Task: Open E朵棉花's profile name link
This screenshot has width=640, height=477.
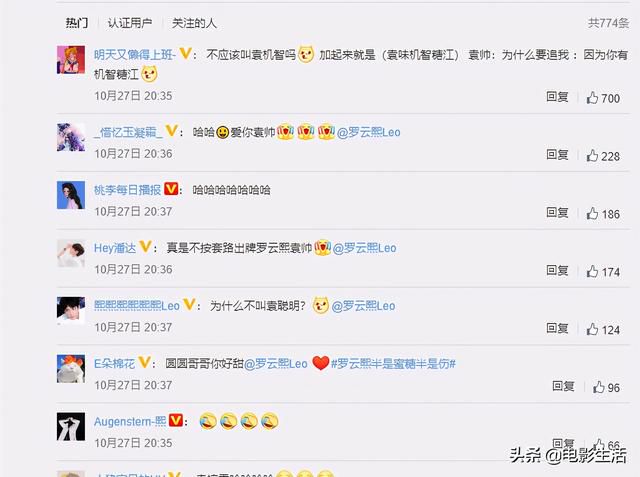Action: (x=114, y=364)
